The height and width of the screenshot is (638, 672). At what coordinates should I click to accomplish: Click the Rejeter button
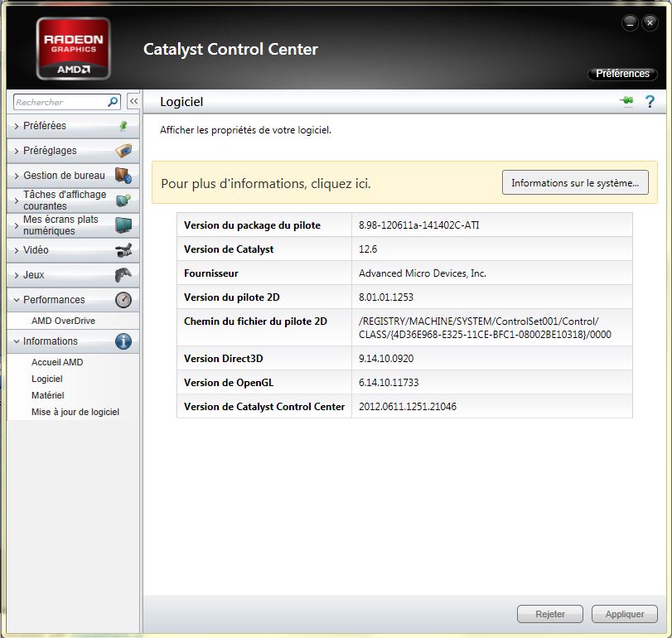click(x=550, y=614)
